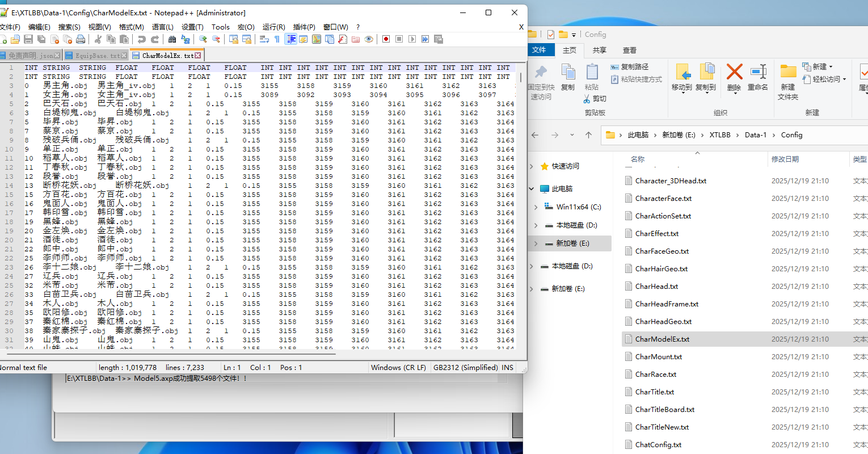Toggle Show All Characters paragraph icon
Image resolution: width=868 pixels, height=454 pixels.
click(x=277, y=39)
